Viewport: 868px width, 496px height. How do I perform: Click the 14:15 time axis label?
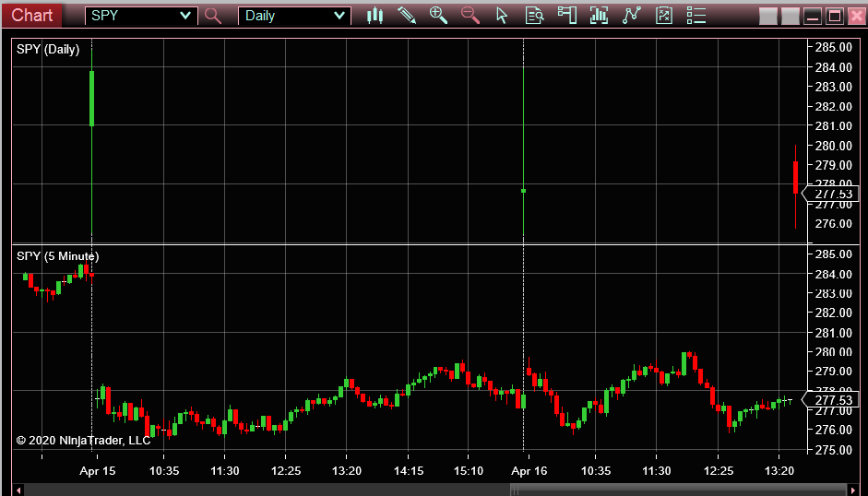[x=409, y=471]
